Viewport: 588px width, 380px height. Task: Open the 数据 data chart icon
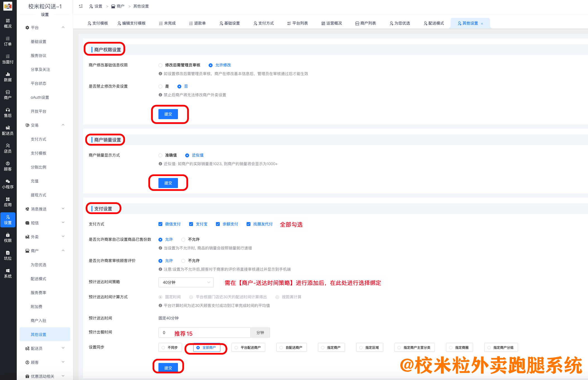click(8, 77)
